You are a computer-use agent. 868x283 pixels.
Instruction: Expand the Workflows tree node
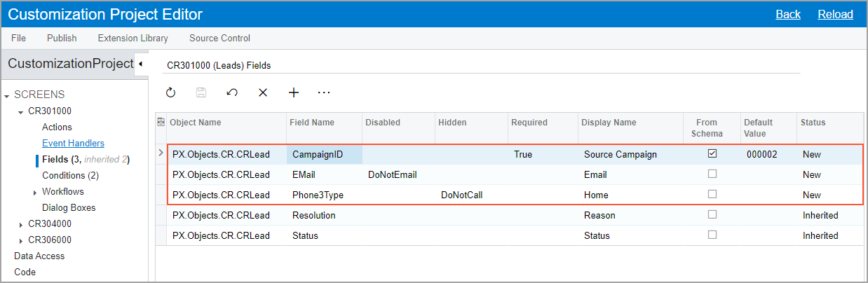(35, 192)
